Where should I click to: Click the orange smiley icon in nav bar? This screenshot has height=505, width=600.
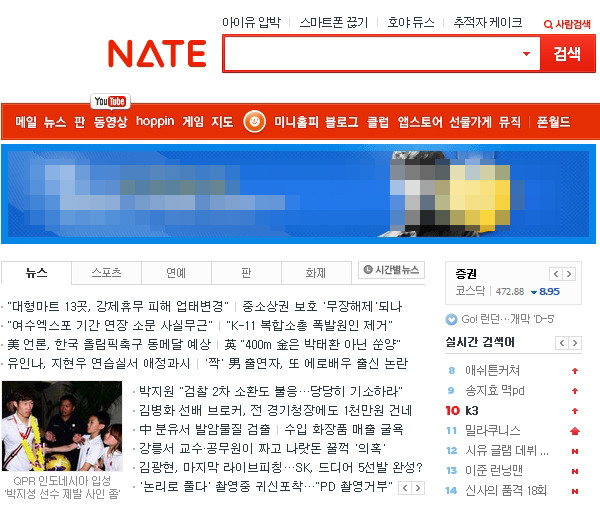pos(254,121)
